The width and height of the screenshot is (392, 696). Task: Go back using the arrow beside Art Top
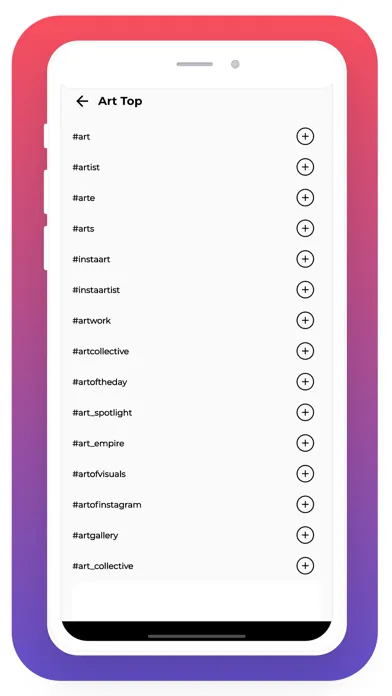click(x=82, y=101)
